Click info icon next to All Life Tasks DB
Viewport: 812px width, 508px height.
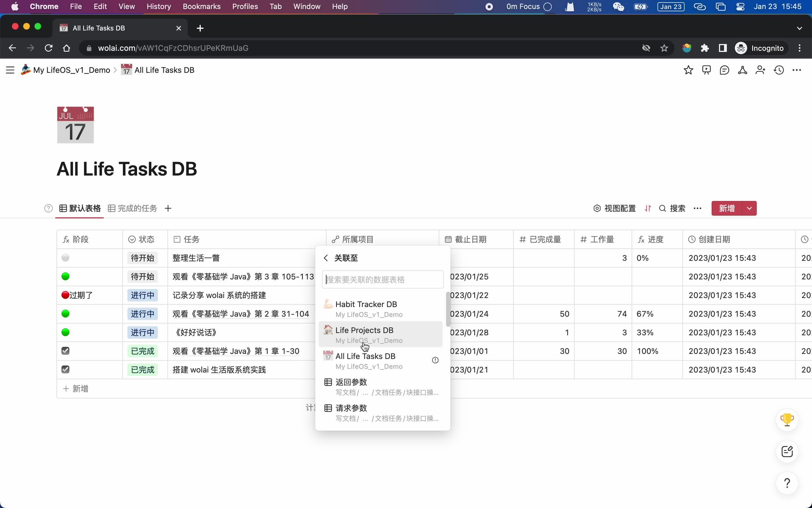click(x=435, y=360)
